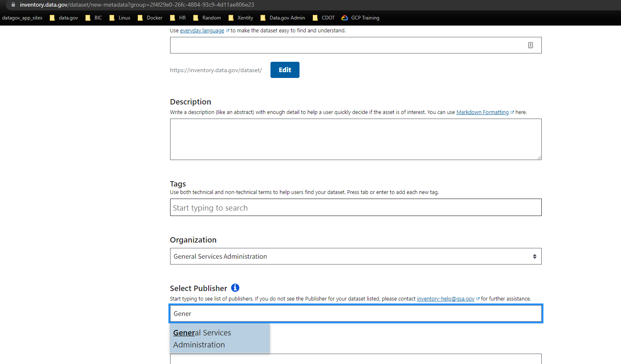
Task: Click inside the Description text box
Action: coord(356,139)
